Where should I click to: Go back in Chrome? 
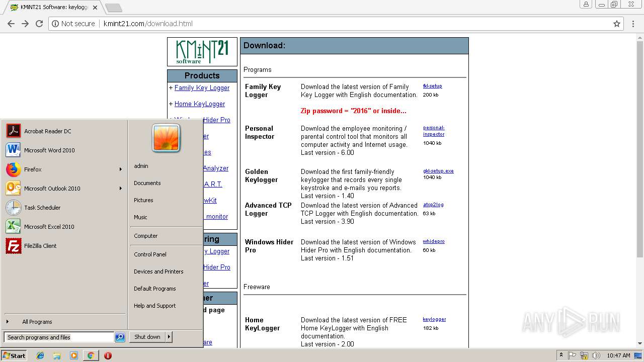click(11, 24)
